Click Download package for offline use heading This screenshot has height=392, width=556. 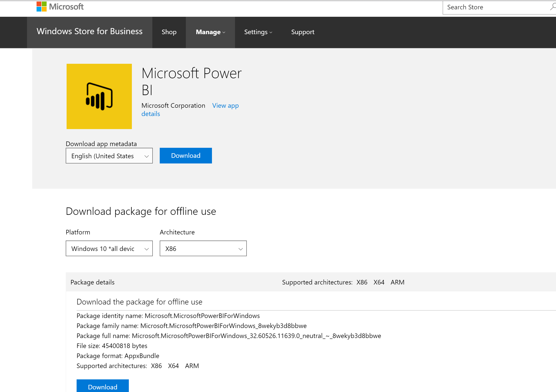click(x=141, y=211)
